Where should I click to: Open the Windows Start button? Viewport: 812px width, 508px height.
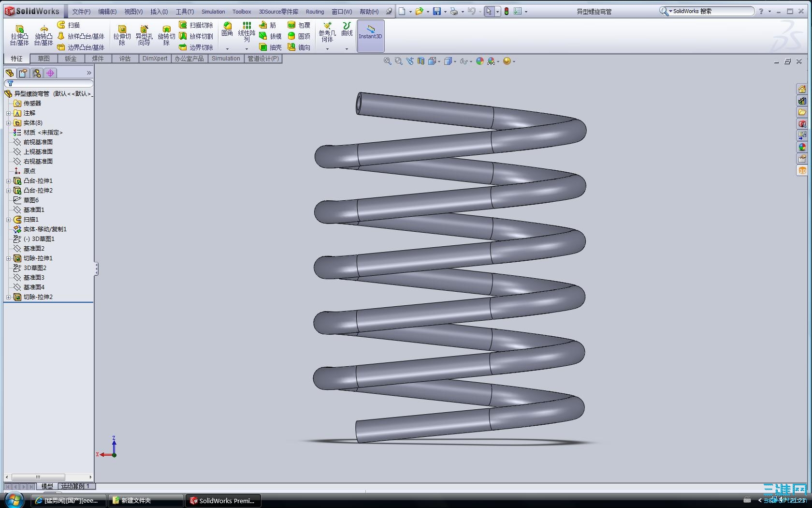click(14, 500)
